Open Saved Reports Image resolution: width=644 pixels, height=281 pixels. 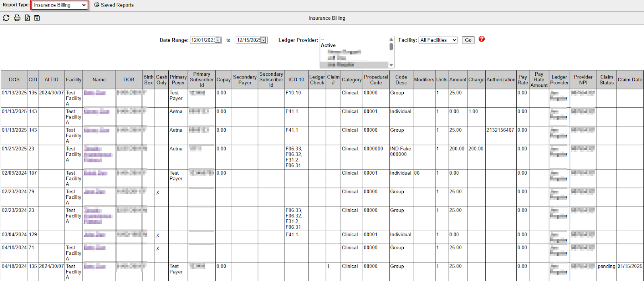[x=114, y=5]
